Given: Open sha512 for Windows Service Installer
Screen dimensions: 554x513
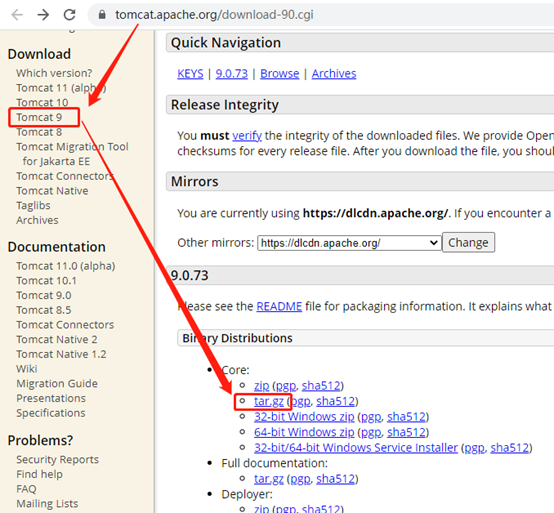Looking at the screenshot, I should [x=510, y=448].
